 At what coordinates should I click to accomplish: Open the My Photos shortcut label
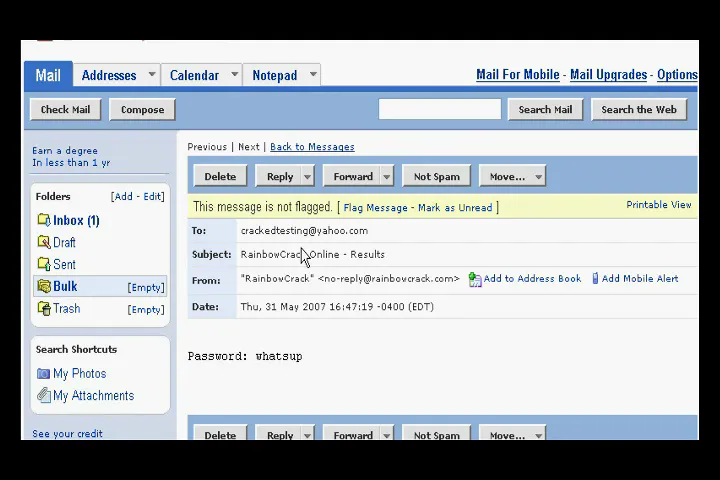[x=79, y=373]
